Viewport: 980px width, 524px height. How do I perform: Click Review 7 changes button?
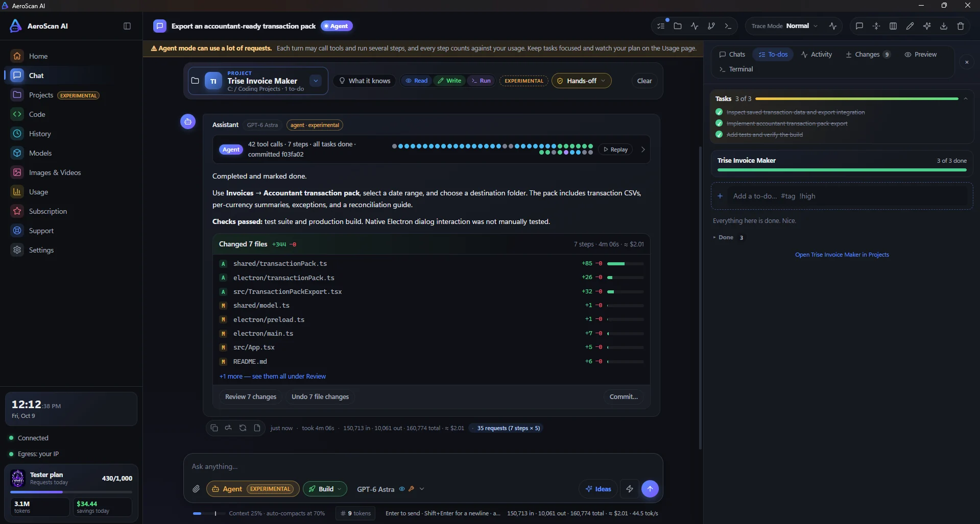pos(251,396)
